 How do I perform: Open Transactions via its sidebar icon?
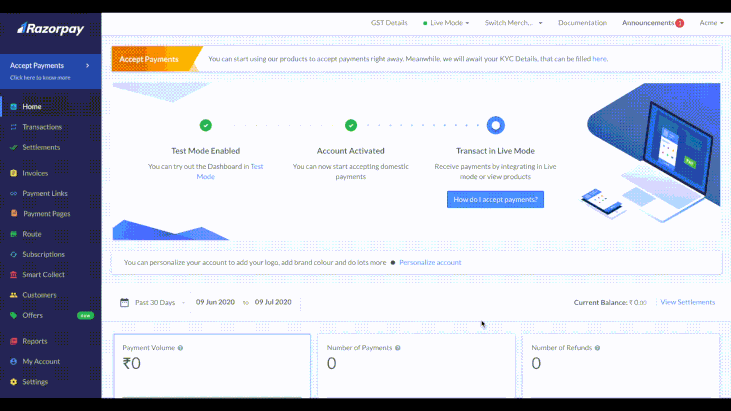(x=13, y=127)
